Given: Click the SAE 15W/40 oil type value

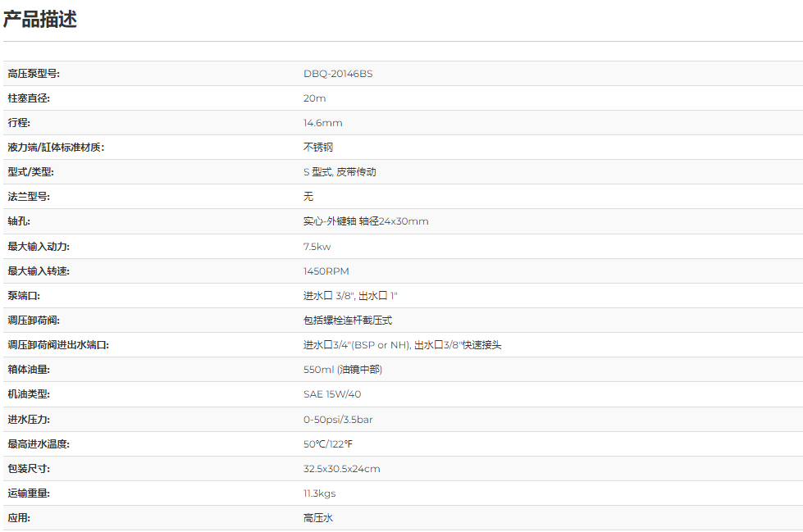Looking at the screenshot, I should 332,394.
